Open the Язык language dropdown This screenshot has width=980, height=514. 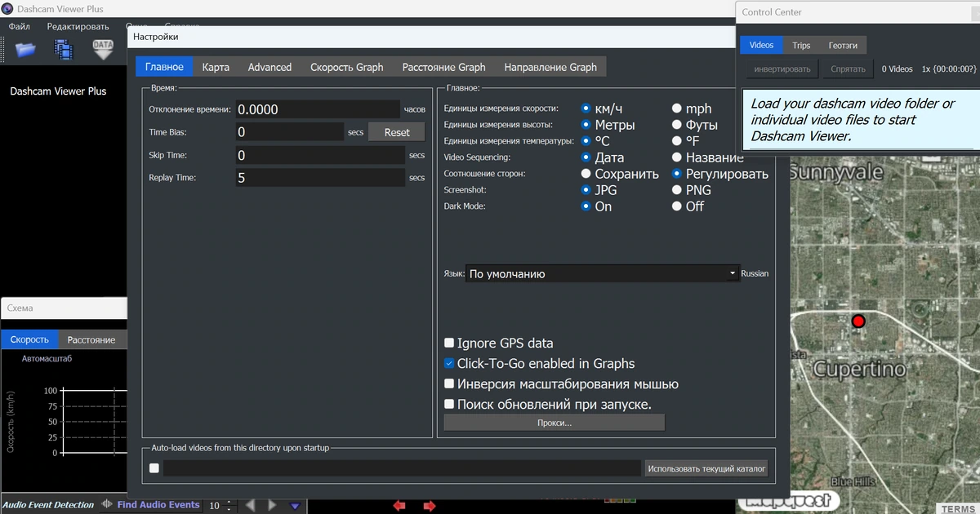(x=603, y=274)
